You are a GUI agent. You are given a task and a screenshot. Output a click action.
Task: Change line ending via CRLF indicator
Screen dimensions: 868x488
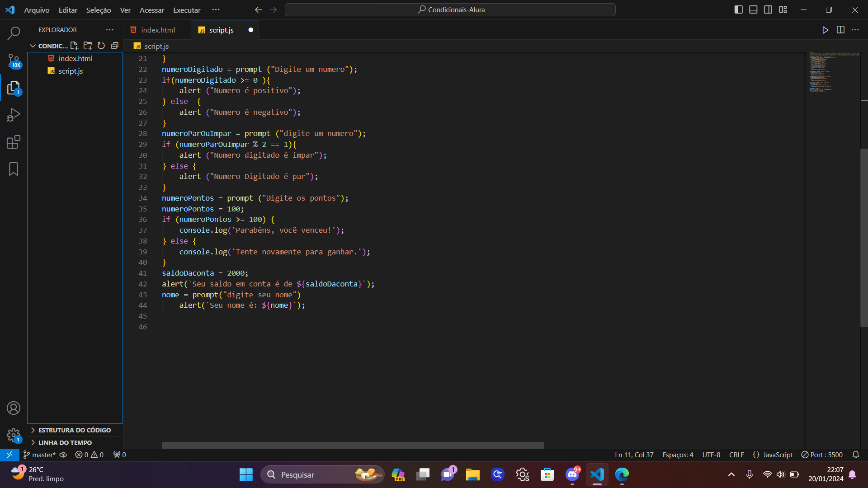(x=736, y=455)
